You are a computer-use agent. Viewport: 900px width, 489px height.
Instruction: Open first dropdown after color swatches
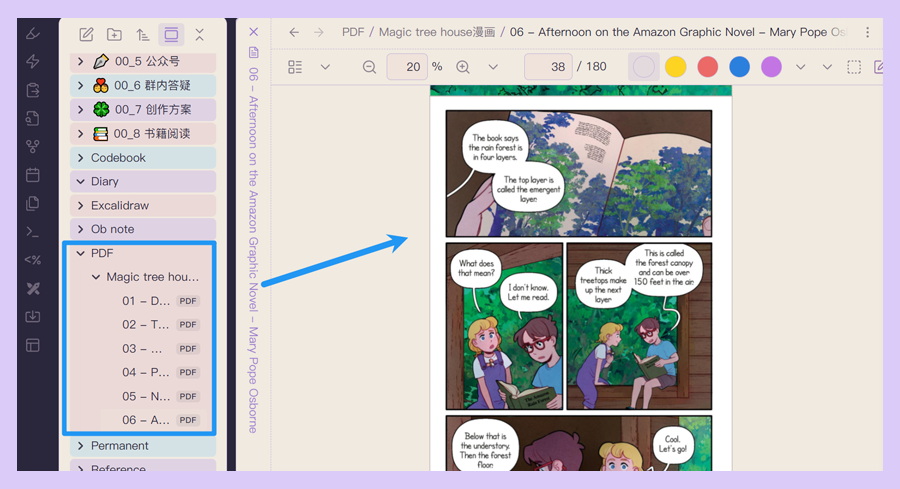coord(800,67)
